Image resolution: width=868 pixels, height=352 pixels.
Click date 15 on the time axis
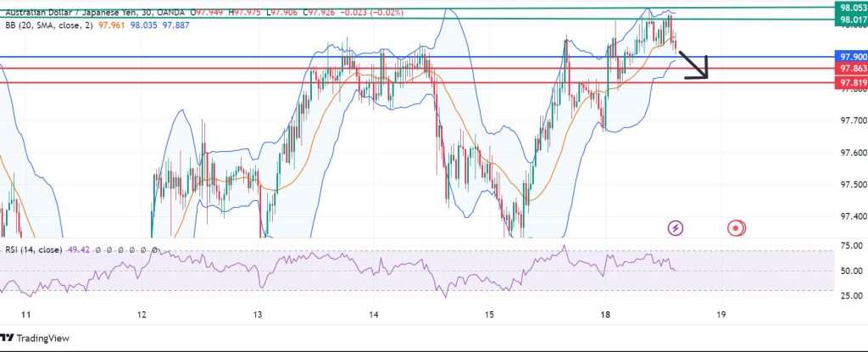coord(489,315)
